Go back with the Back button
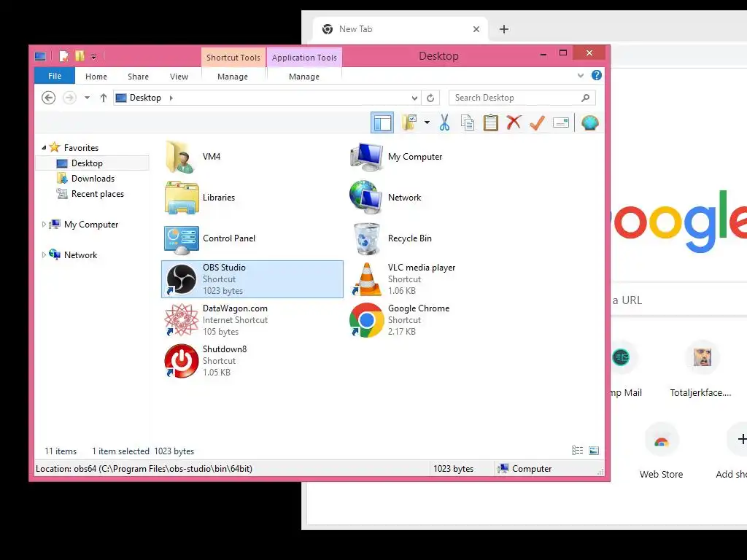Screen dimensions: 747x560 click(49, 98)
